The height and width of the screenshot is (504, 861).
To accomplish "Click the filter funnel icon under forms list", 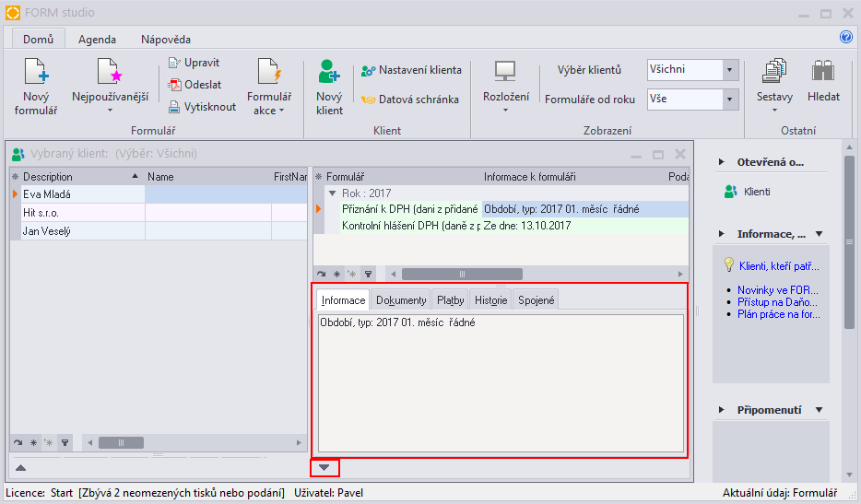I will click(369, 274).
